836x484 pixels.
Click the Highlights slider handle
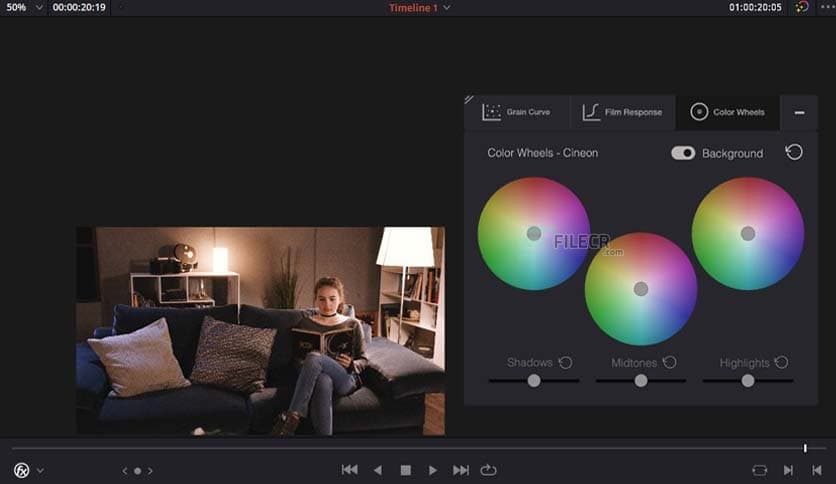747,381
